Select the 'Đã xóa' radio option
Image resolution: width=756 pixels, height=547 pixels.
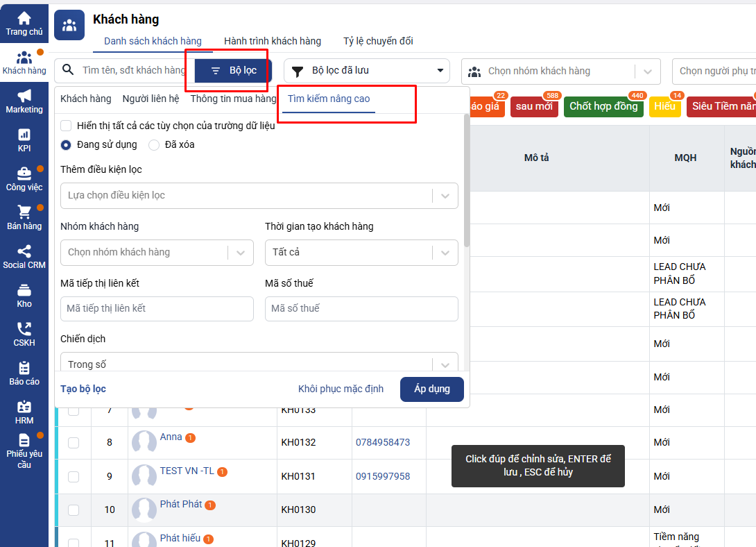pyautogui.click(x=154, y=145)
